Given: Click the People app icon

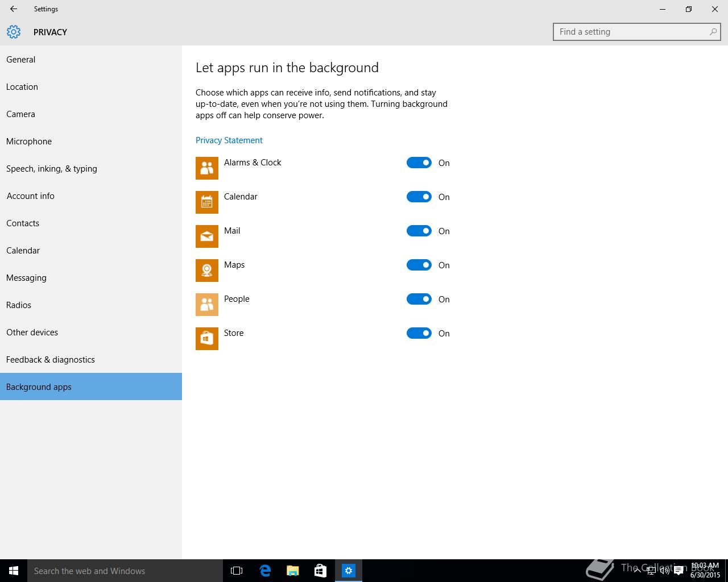Looking at the screenshot, I should pos(207,305).
